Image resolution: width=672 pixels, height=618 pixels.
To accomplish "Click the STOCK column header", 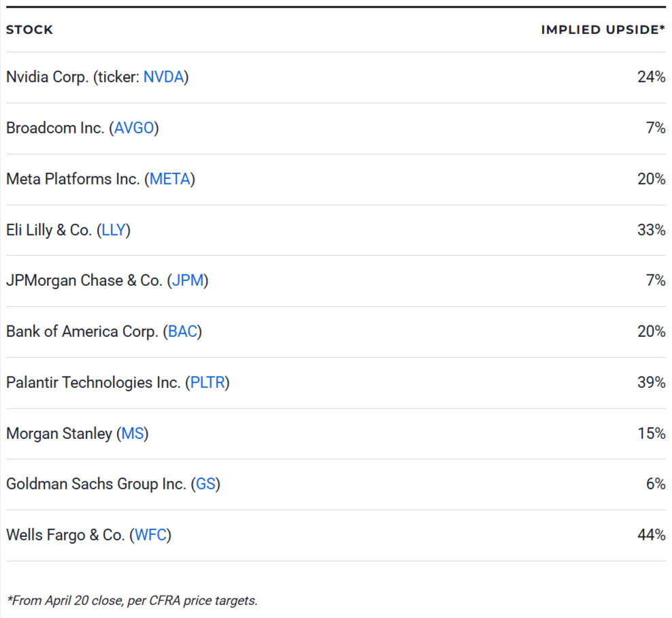I will 29,29.
